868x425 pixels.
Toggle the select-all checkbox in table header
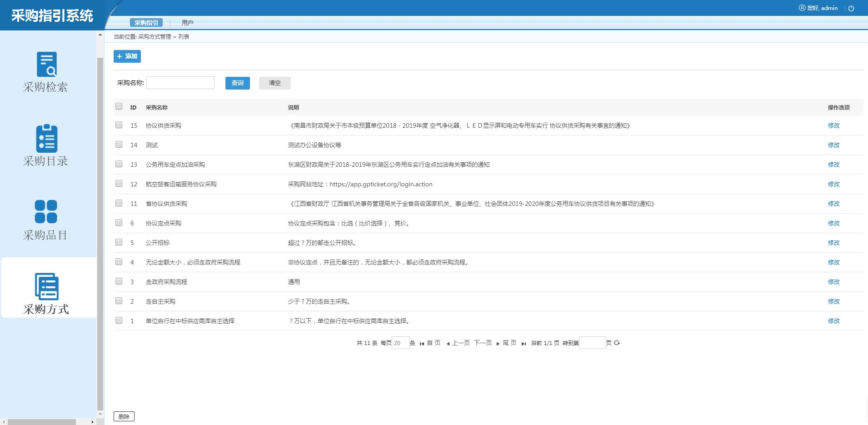point(119,106)
